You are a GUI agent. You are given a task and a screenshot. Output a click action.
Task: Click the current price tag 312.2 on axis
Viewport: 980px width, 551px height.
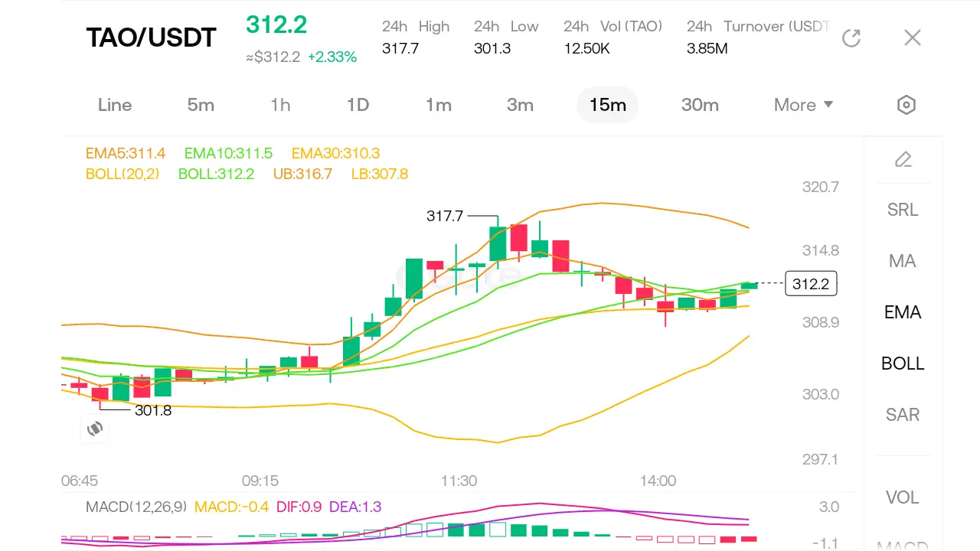coord(811,284)
